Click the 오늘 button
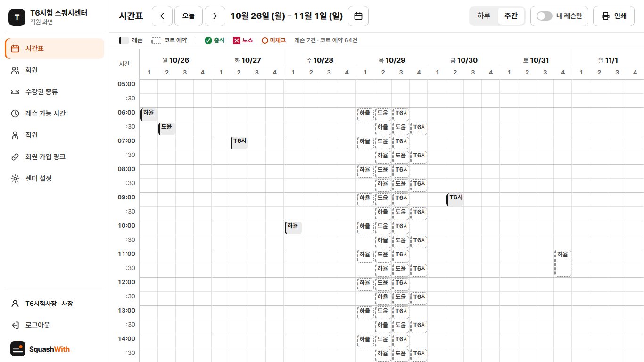 tap(189, 16)
